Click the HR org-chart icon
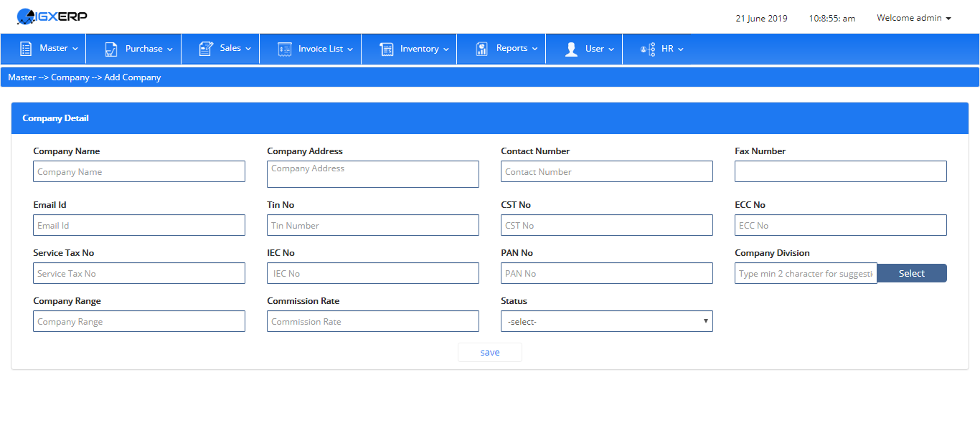 pyautogui.click(x=648, y=49)
